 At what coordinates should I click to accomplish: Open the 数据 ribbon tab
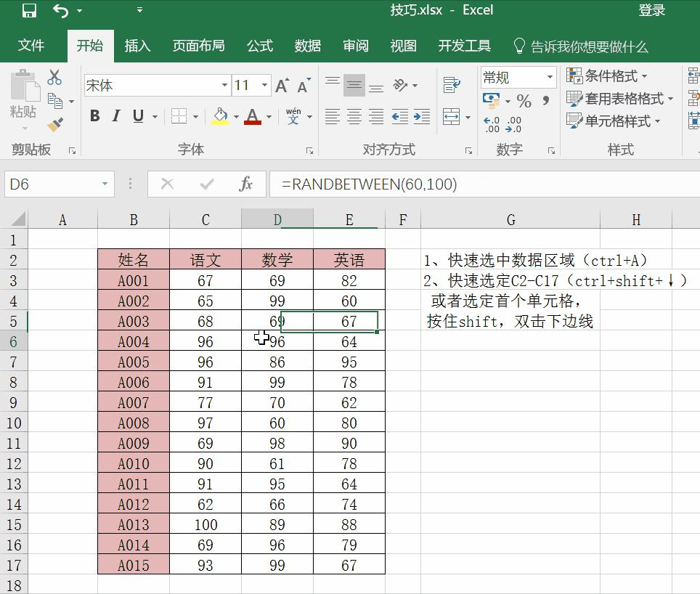pyautogui.click(x=308, y=45)
